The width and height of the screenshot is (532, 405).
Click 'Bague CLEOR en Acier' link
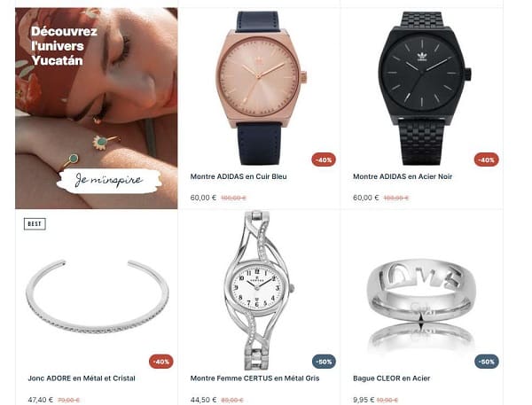tap(392, 378)
